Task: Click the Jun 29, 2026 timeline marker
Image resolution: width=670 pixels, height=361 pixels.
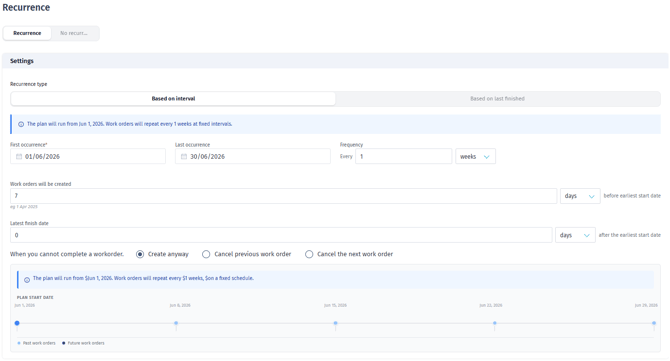Action: (x=654, y=323)
